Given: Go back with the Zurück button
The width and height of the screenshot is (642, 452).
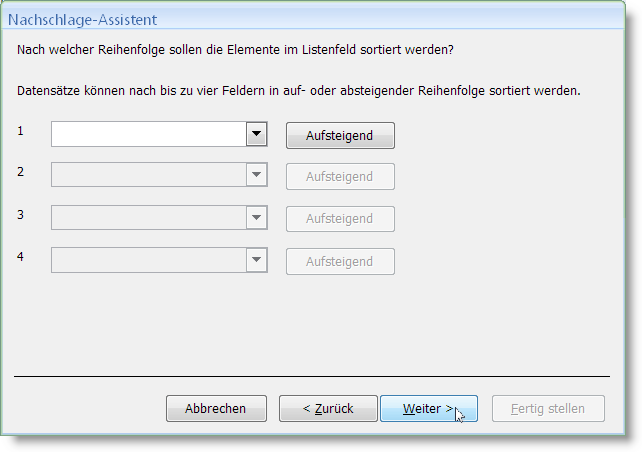Looking at the screenshot, I should pos(328,408).
